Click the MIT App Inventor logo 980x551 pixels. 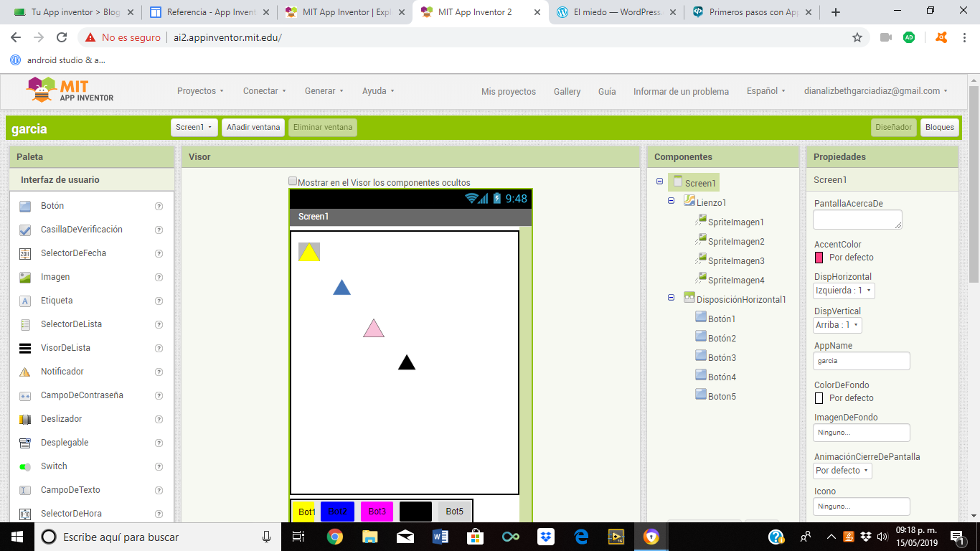[x=70, y=90]
